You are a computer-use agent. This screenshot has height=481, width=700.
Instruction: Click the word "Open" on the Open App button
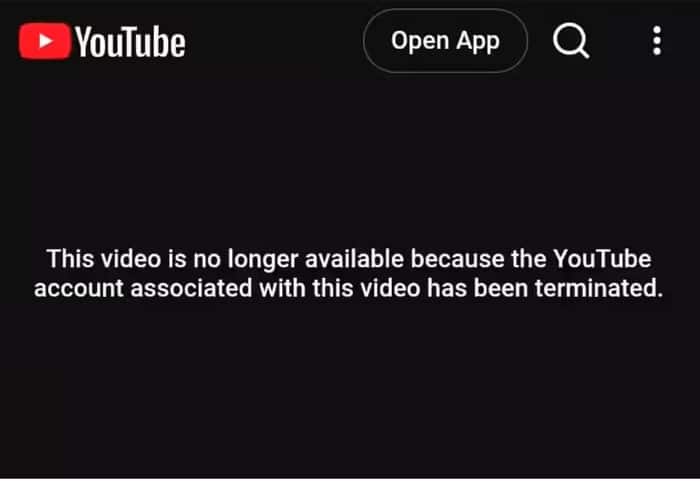(420, 41)
